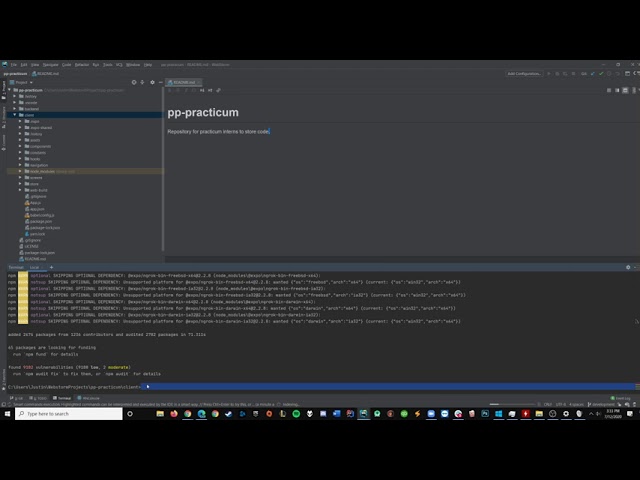Expand the screens folder arrow

(x=20, y=178)
